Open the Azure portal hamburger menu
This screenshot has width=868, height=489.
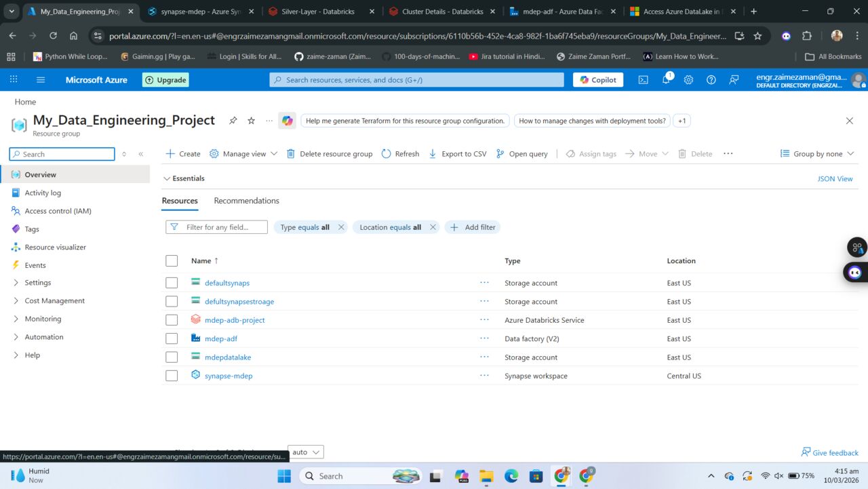(41, 80)
